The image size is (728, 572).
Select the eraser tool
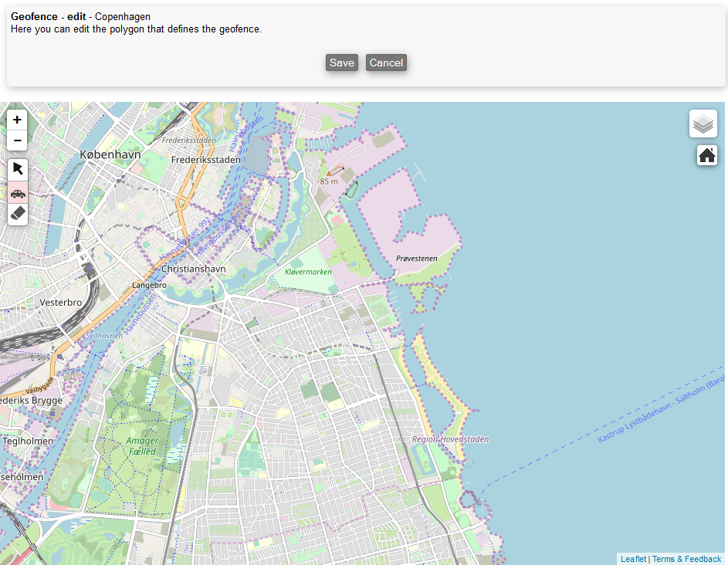(x=18, y=214)
